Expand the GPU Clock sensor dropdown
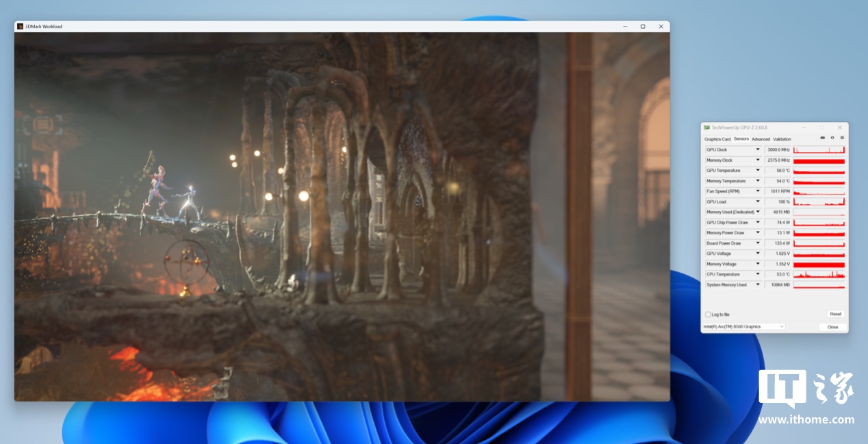868x444 pixels. [758, 149]
